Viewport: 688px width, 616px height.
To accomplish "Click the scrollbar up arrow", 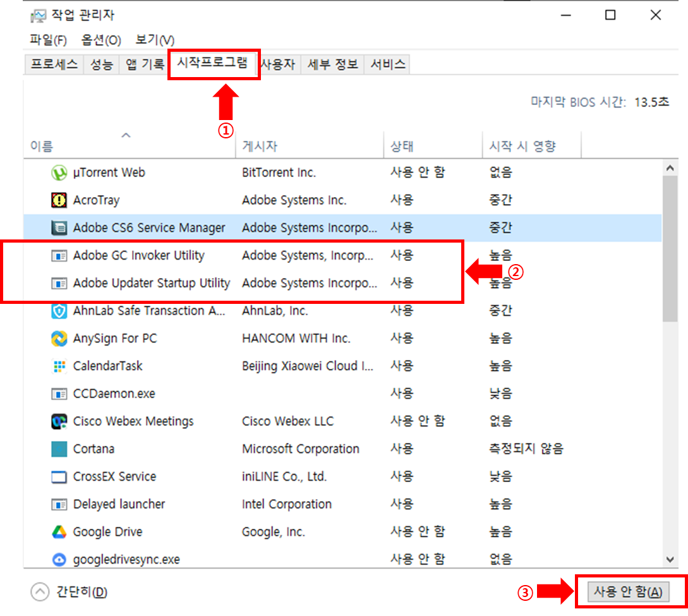I will tap(670, 168).
